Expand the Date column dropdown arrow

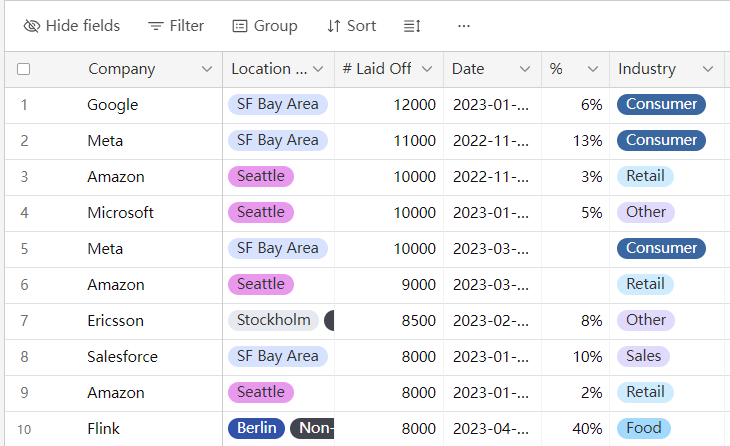(525, 69)
